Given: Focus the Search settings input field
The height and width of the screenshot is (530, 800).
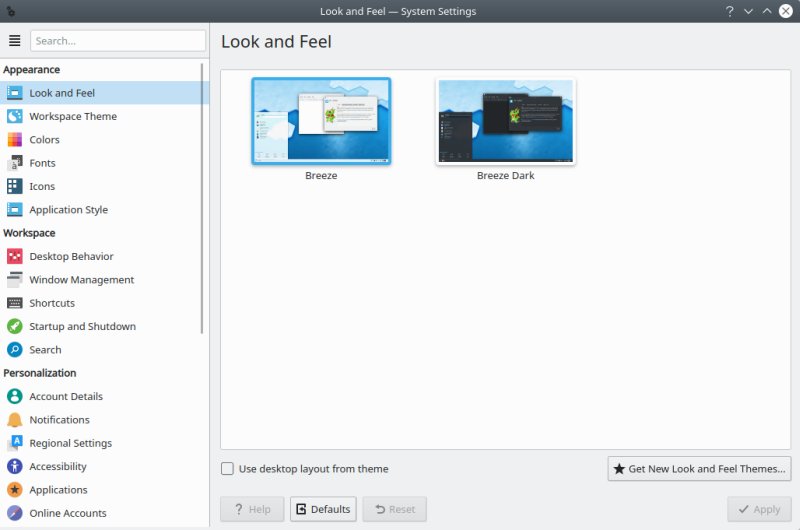Looking at the screenshot, I should pos(118,41).
